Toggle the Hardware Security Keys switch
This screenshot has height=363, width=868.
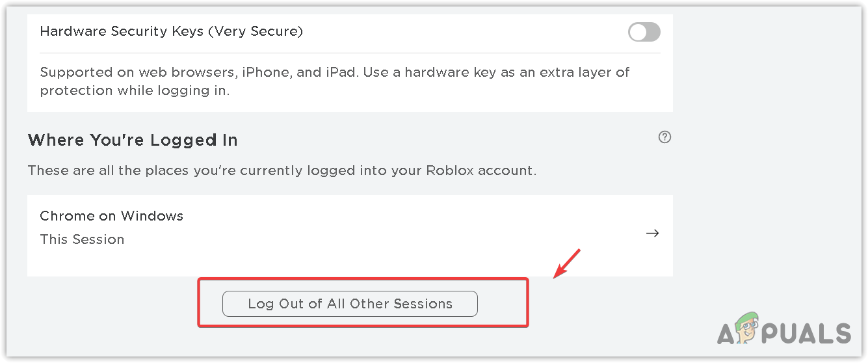coord(644,32)
